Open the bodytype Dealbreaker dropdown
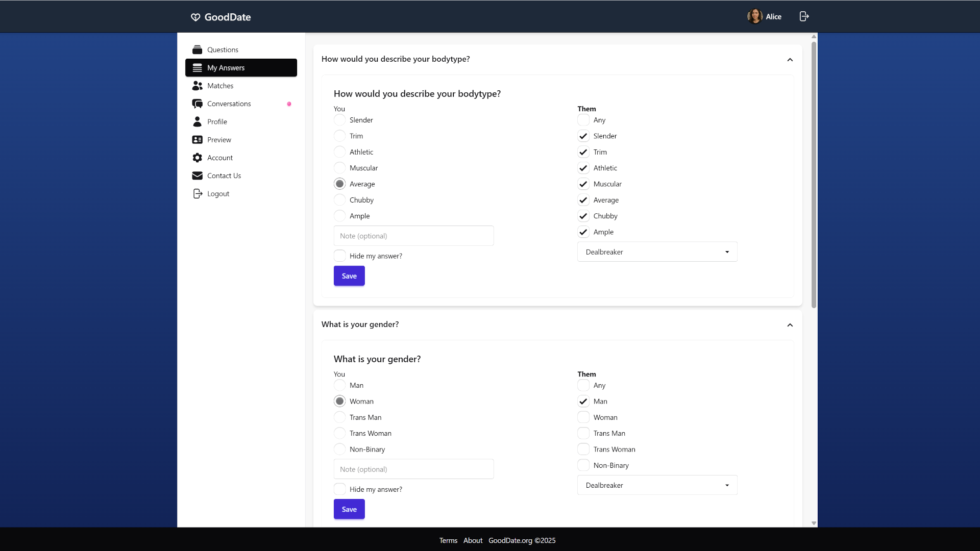This screenshot has height=551, width=980. click(657, 252)
